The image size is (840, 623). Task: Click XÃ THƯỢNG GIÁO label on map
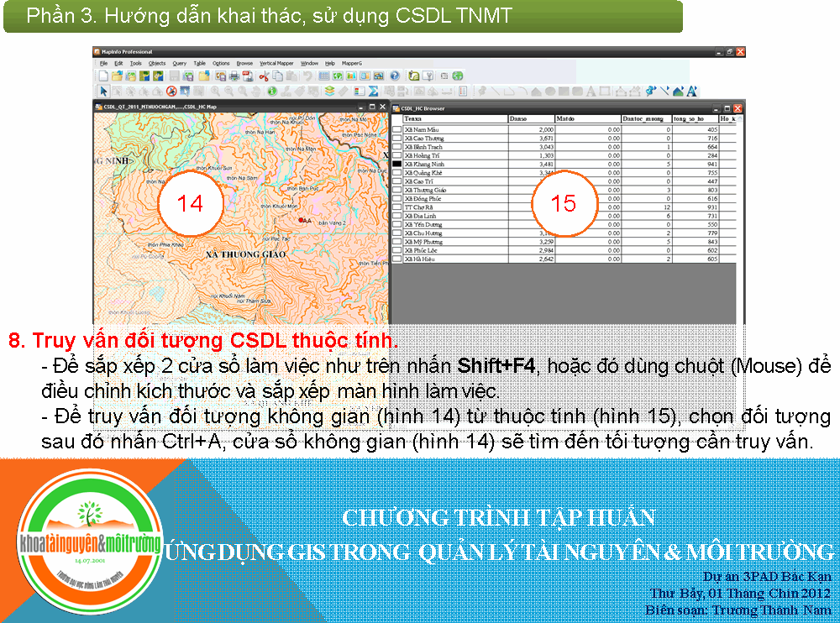246,254
